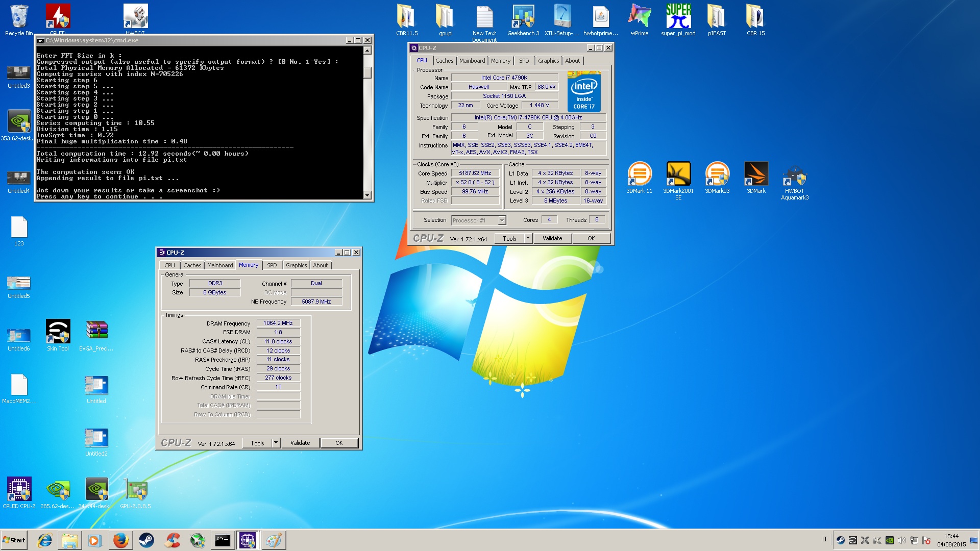Click OK in the Memory CPU-Z window
This screenshot has height=551, width=980.
[339, 443]
